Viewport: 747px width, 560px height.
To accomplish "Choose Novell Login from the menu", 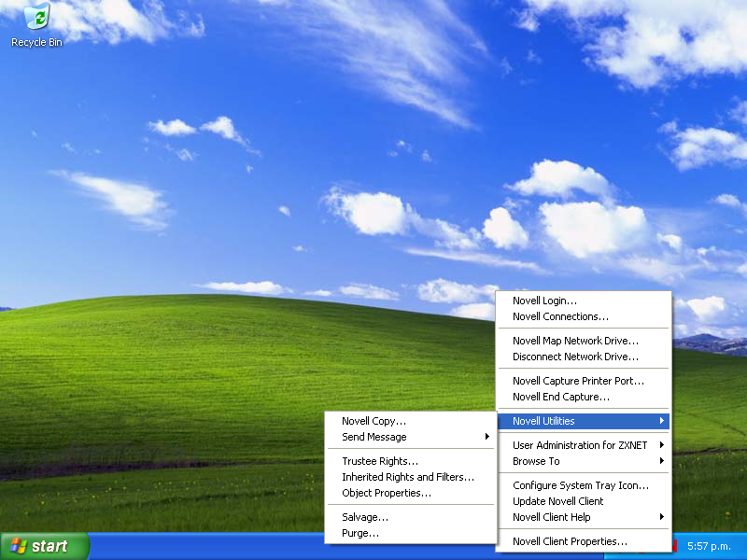I will pos(583,301).
